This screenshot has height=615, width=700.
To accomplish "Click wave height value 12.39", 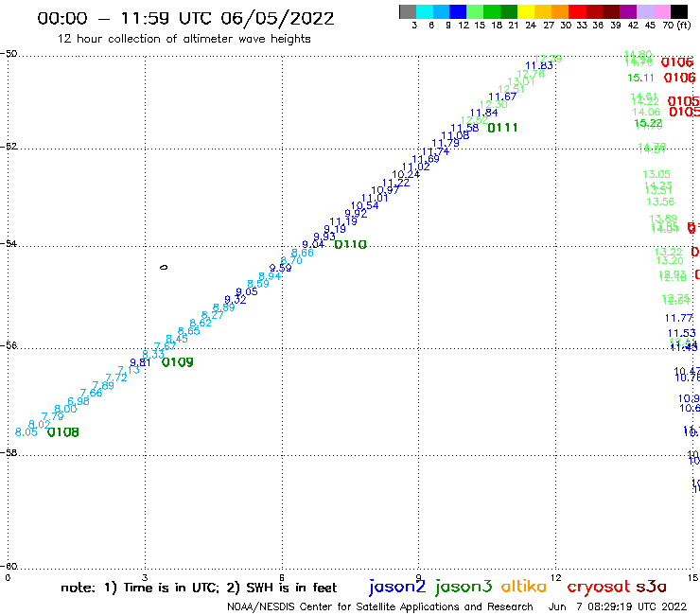I will coord(549,59).
